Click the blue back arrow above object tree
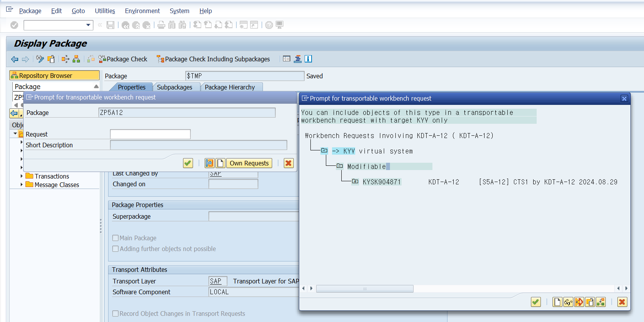 click(x=14, y=113)
